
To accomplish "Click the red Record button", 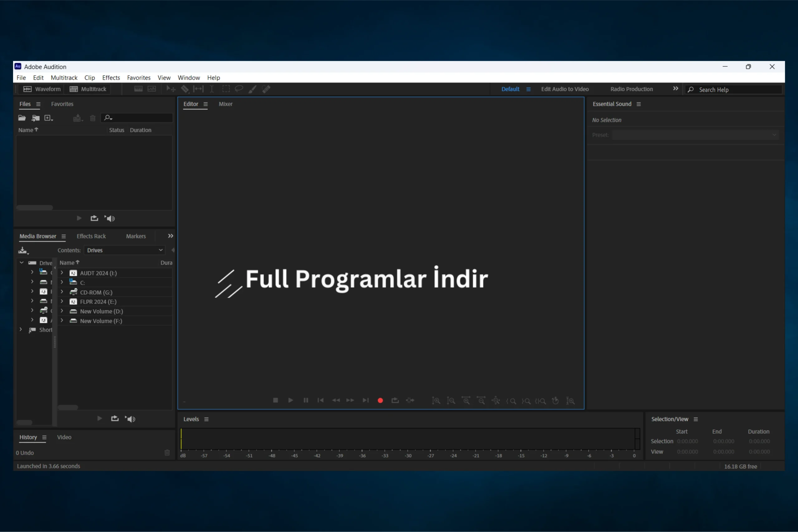I will (380, 401).
